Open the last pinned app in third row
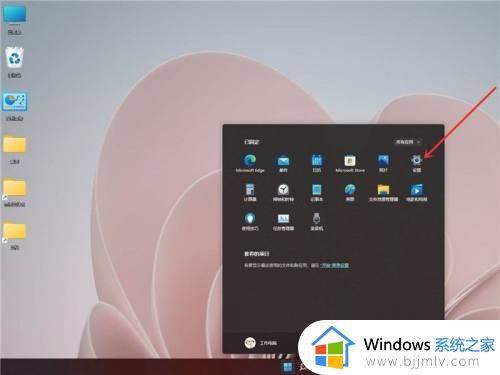Viewport: 500px width, 375px height. 317,222
